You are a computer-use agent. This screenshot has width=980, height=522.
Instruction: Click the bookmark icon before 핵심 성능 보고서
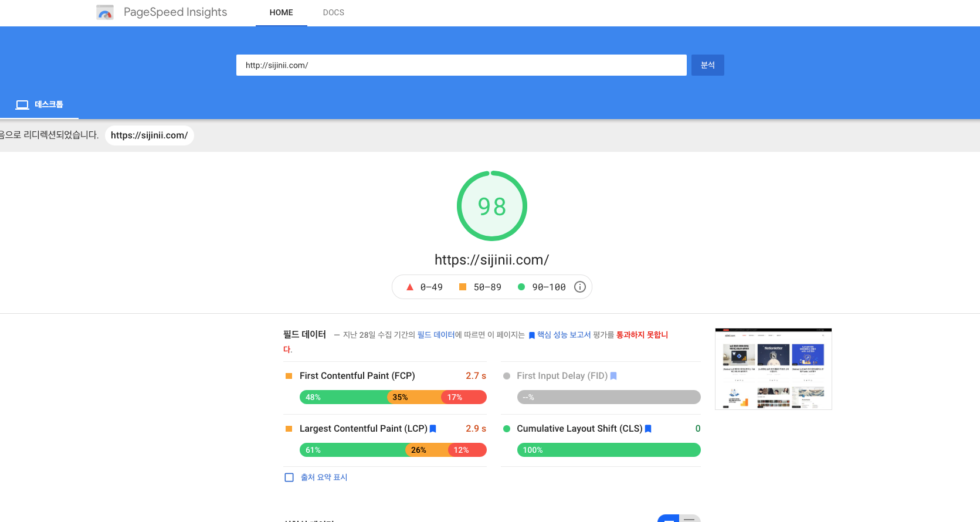(532, 335)
